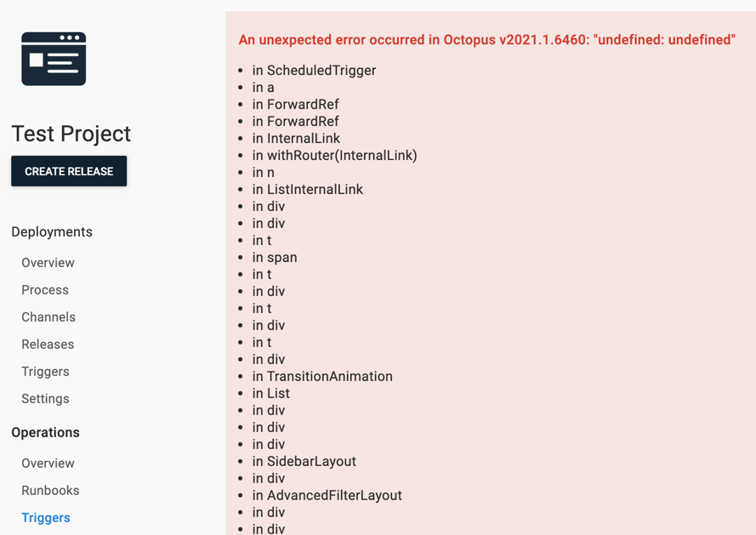Click the Octopus project logo icon
Image resolution: width=756 pixels, height=535 pixels.
(53, 58)
